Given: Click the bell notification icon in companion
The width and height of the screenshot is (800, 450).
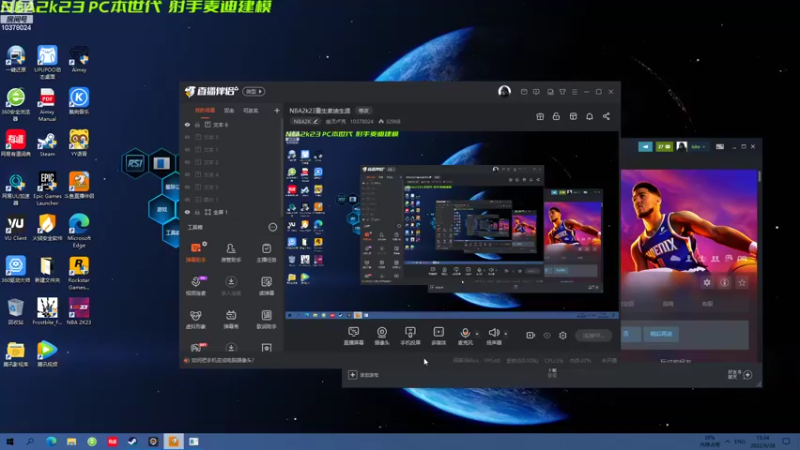Looking at the screenshot, I should pos(589,116).
